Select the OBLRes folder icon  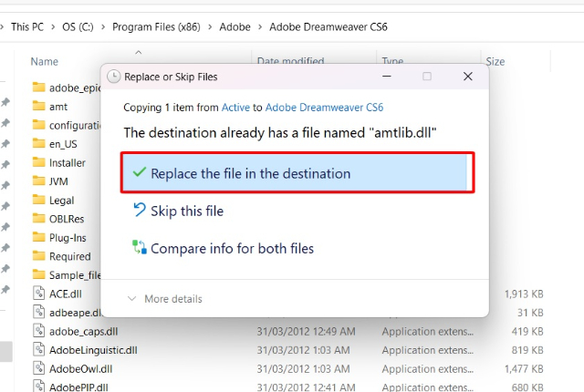click(x=38, y=218)
